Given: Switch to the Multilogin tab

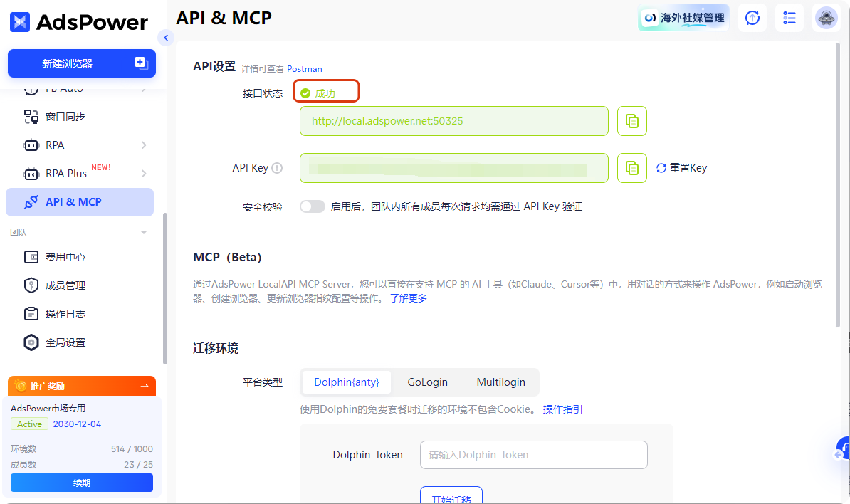Looking at the screenshot, I should [x=500, y=382].
